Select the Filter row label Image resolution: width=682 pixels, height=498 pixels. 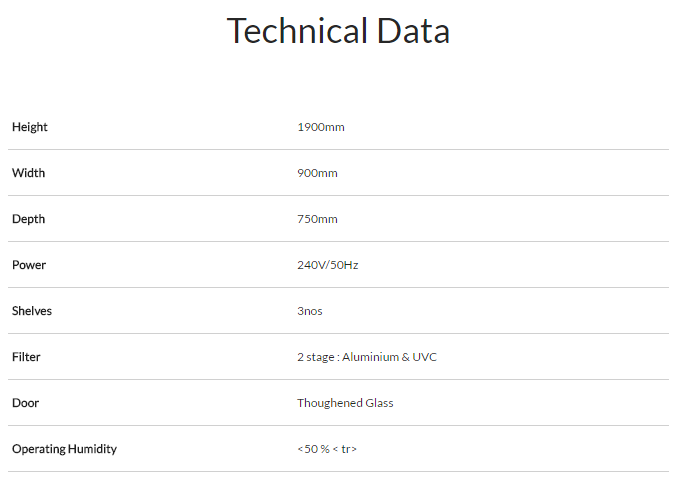click(26, 357)
